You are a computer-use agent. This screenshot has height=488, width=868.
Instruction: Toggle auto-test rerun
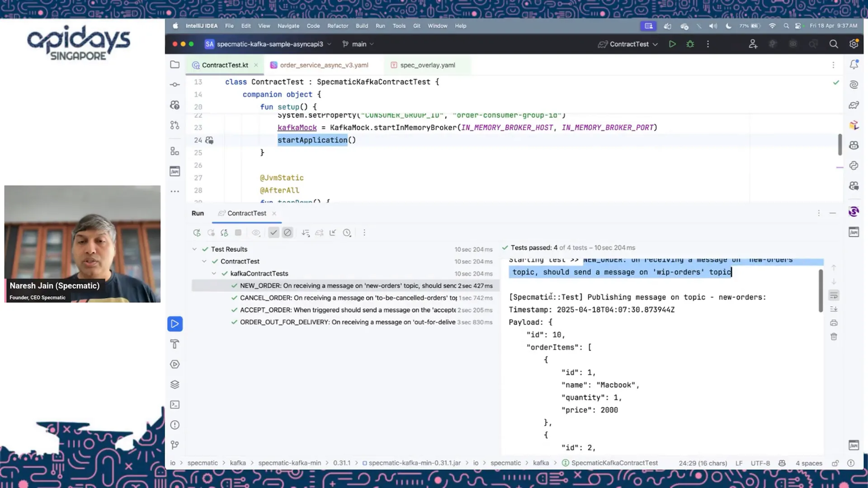coord(224,233)
